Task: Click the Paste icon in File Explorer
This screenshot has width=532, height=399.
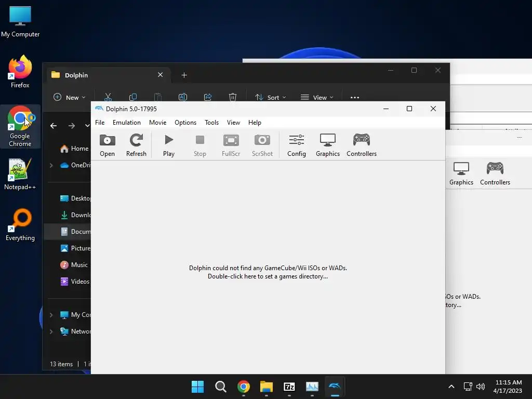Action: pos(158,97)
